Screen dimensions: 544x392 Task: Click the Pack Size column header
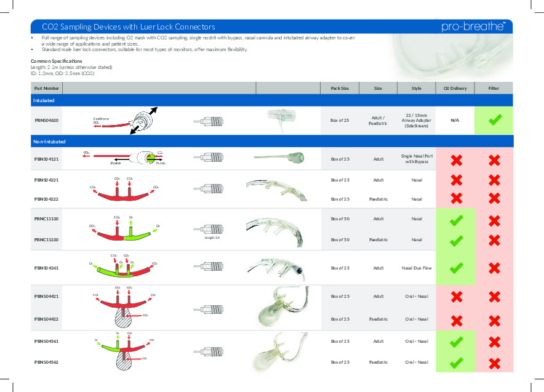(340, 88)
